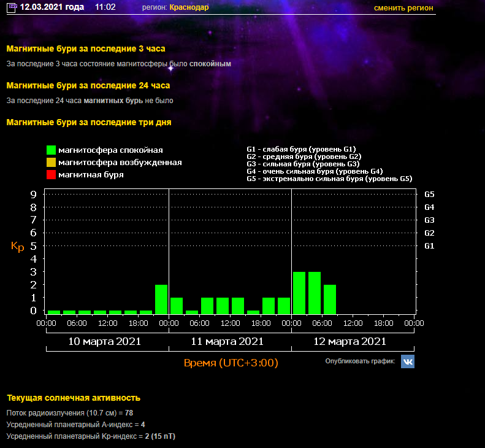
Task: Click heading 'Магнитные бури за последние 24 часа'
Action: (88, 85)
